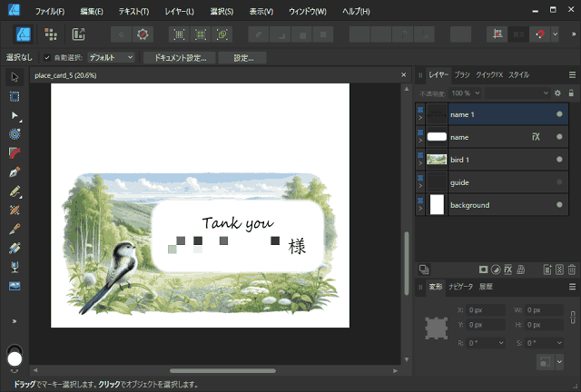This screenshot has height=392, width=581.
Task: Select the Place Image tool
Action: click(15, 286)
